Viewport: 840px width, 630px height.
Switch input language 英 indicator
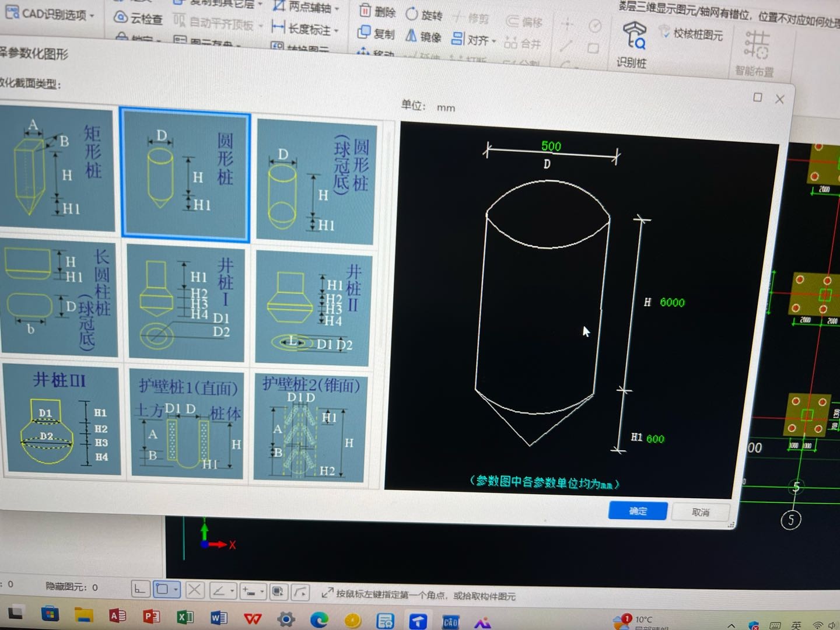(x=797, y=626)
